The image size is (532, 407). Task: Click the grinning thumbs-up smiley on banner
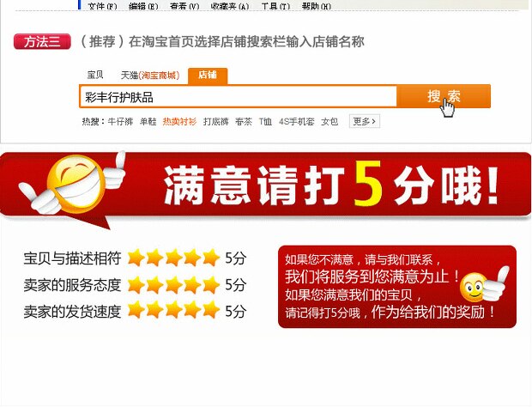pos(73,183)
